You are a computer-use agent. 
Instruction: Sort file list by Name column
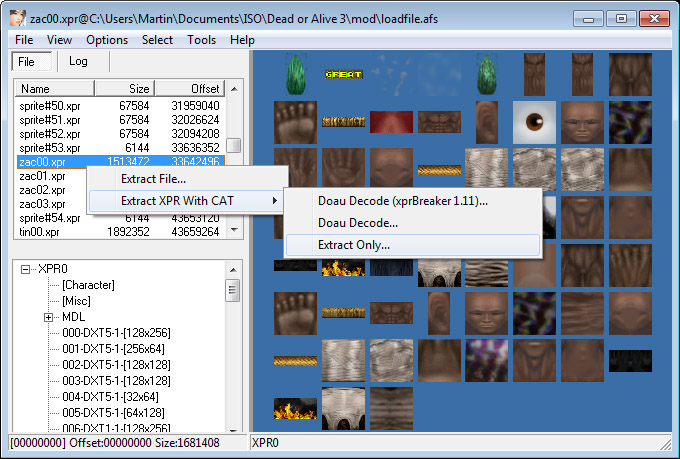[55, 89]
